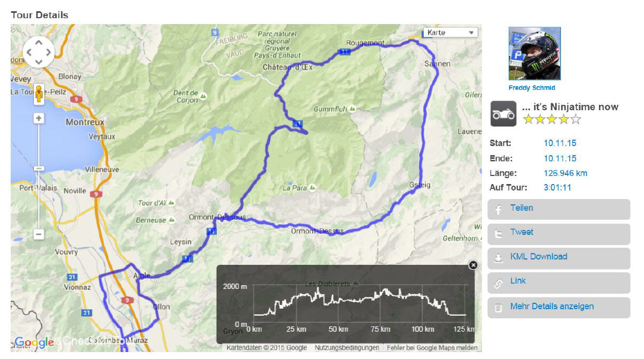Click Freddy Schmid's profile photo
Viewport: 644px width, 359px height.
pos(534,54)
